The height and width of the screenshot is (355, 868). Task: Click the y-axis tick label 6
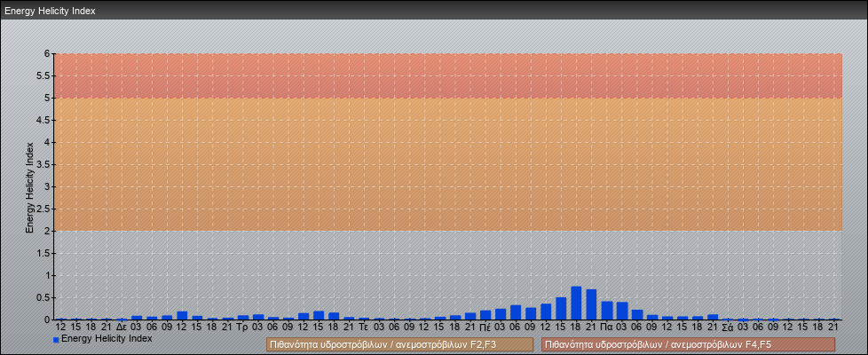coord(46,53)
